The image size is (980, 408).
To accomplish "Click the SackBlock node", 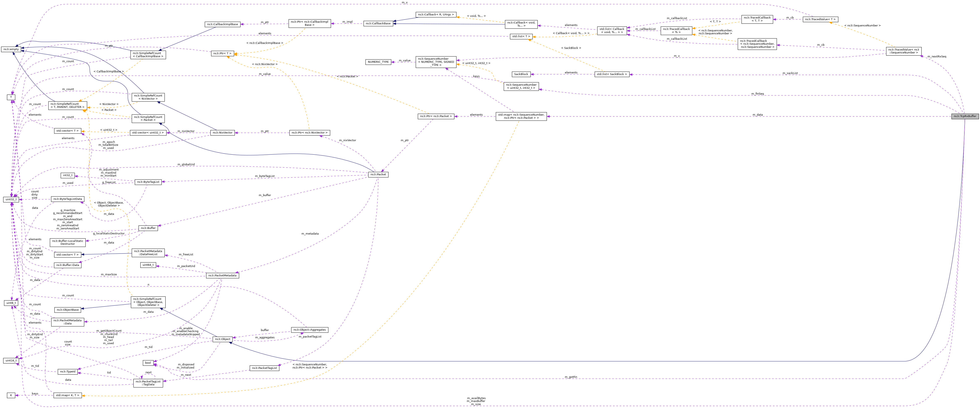I will [x=521, y=74].
